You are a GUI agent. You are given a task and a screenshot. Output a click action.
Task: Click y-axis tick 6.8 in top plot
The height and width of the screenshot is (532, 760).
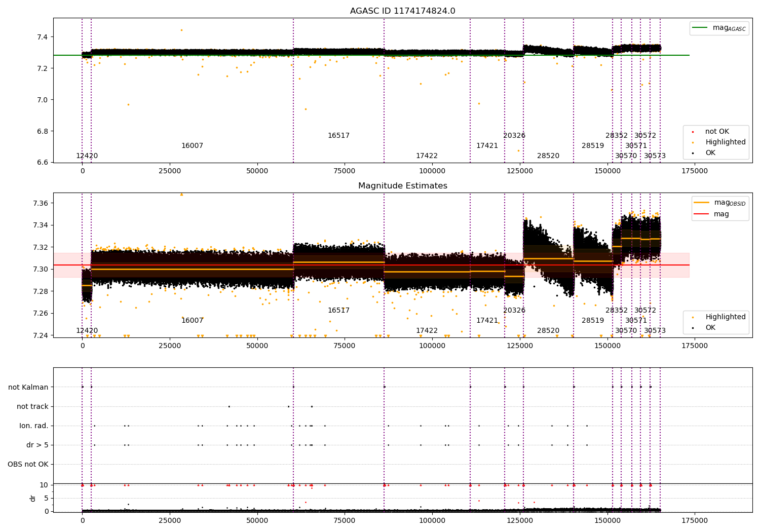pyautogui.click(x=43, y=131)
